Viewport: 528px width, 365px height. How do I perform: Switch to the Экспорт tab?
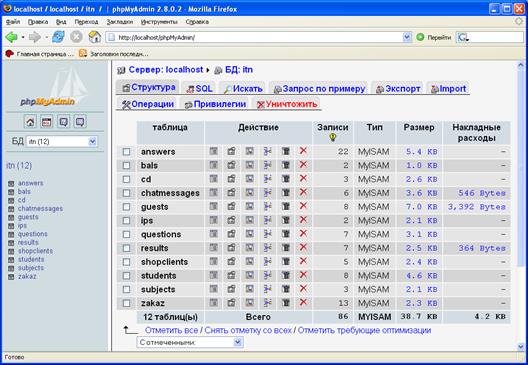coord(398,89)
